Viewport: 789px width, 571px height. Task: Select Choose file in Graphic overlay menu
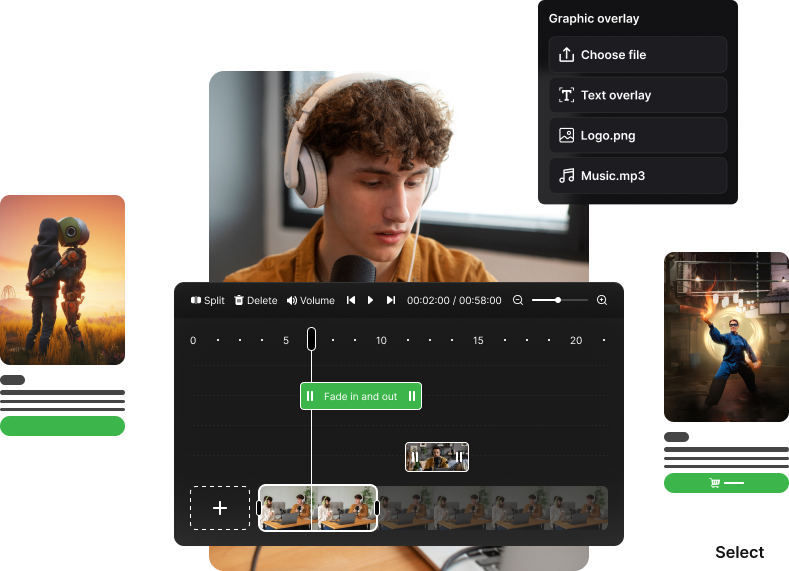[x=638, y=55]
